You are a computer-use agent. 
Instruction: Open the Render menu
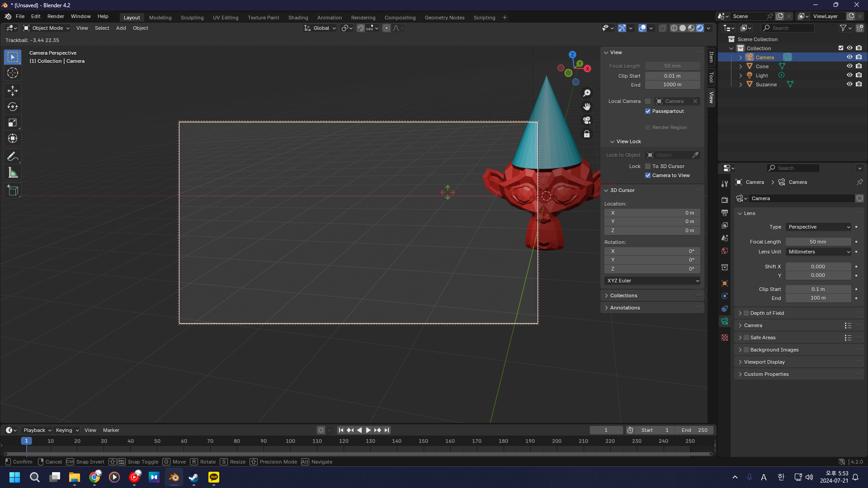[x=56, y=16]
